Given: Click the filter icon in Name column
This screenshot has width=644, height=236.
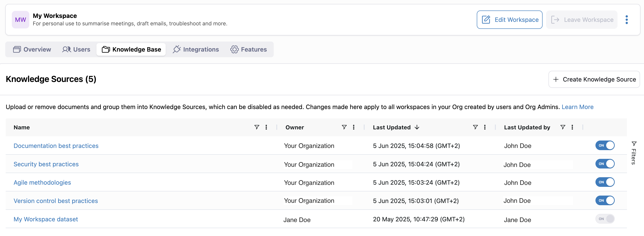Looking at the screenshot, I should (x=256, y=127).
